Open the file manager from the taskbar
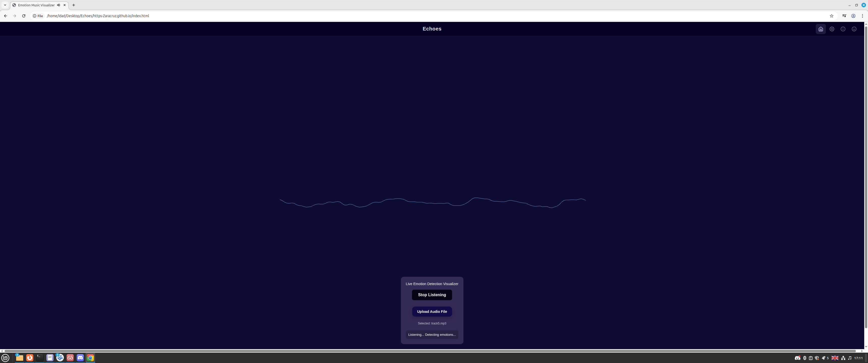 coord(19,358)
